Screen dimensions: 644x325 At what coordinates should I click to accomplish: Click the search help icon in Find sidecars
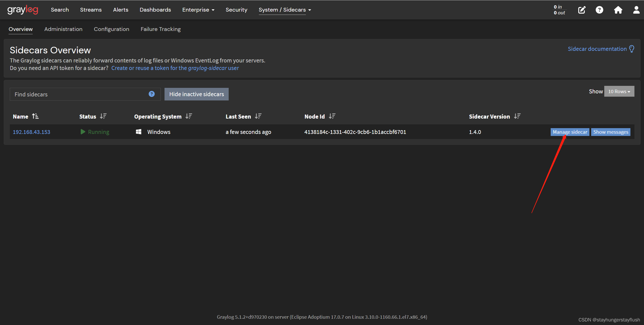click(151, 94)
